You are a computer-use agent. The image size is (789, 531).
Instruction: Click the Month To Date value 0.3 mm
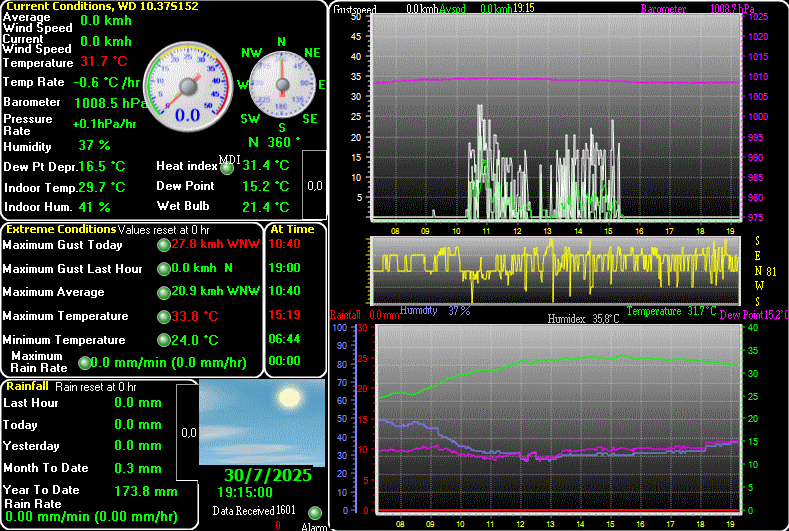click(x=138, y=469)
